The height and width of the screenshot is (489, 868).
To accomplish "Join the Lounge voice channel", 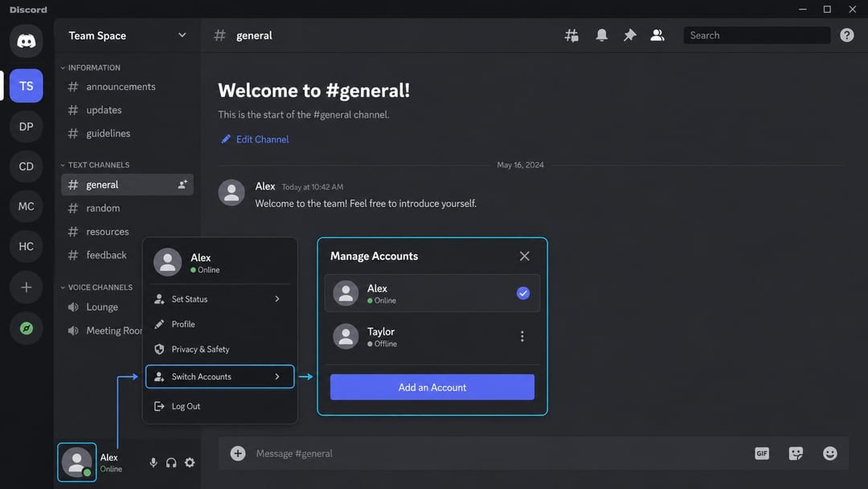I will (101, 306).
